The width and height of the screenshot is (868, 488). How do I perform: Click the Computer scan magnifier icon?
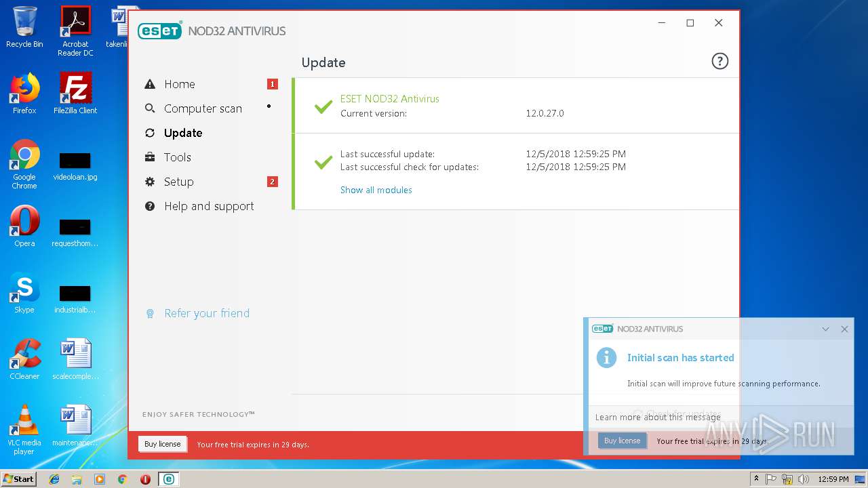point(150,108)
